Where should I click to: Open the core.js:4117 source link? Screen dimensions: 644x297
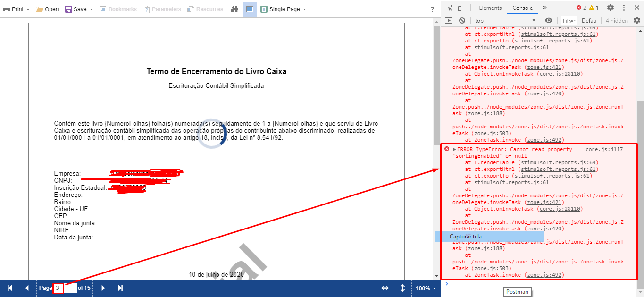604,149
